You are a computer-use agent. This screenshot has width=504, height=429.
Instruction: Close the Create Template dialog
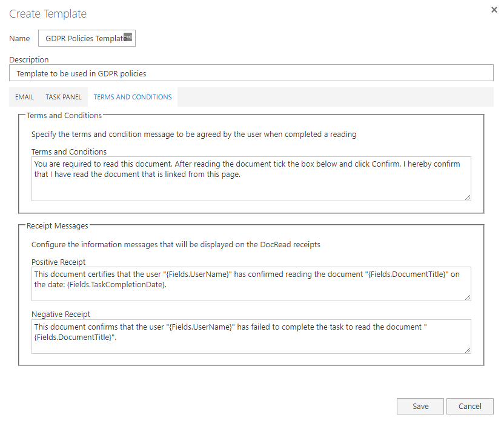495,10
